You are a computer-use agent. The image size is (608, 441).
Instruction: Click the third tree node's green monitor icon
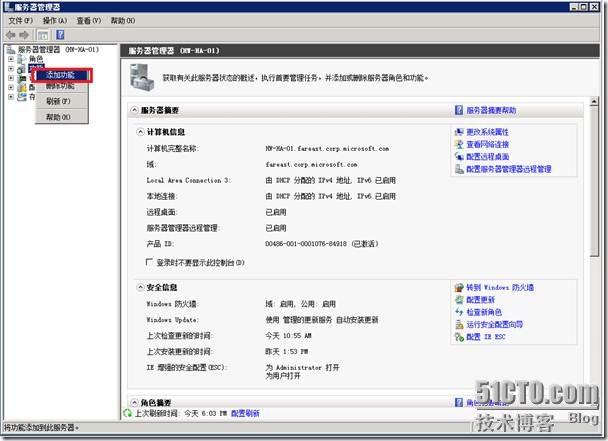(x=22, y=78)
